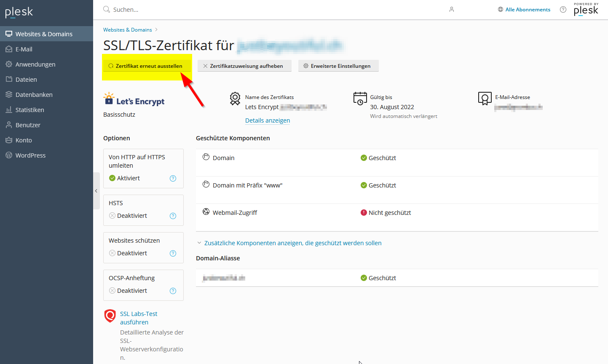Toggle the HSTS Deaktiviert status

pyautogui.click(x=128, y=216)
